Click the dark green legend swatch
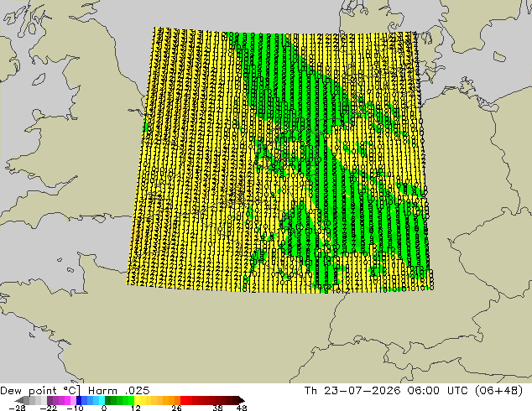This screenshot has width=532, height=411. [x=108, y=400]
